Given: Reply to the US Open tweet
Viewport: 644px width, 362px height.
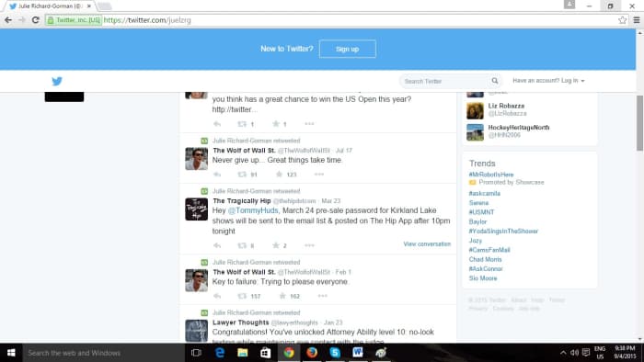Looking at the screenshot, I should click(x=217, y=124).
